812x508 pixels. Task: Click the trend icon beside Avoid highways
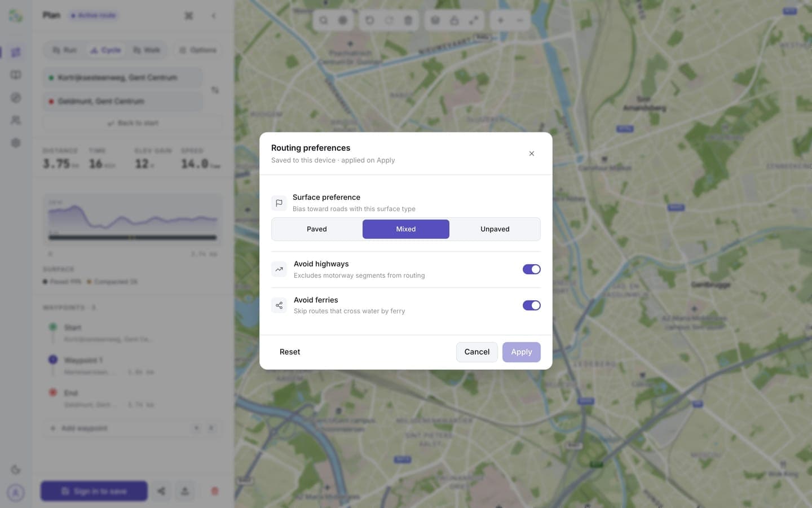(279, 269)
